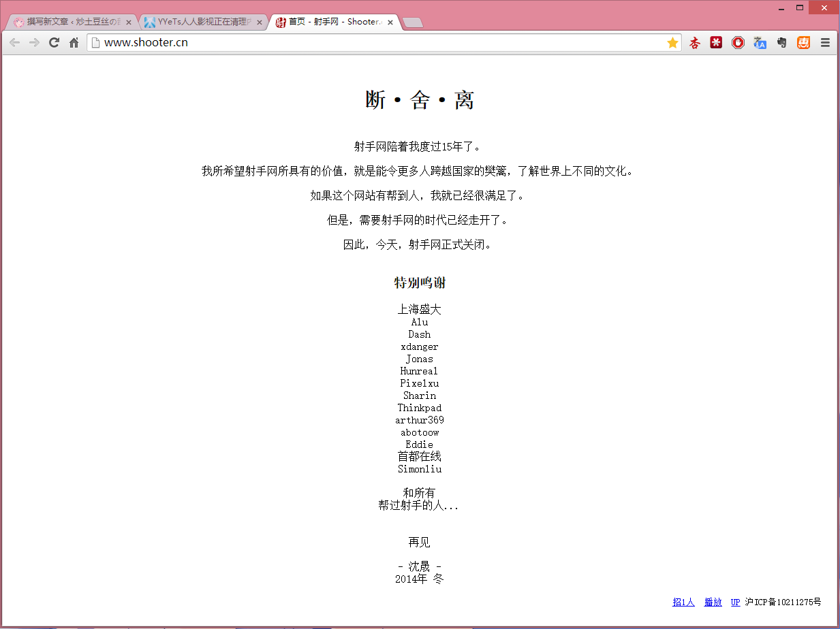
Task: Click the 播放 link in footer
Action: pyautogui.click(x=713, y=602)
